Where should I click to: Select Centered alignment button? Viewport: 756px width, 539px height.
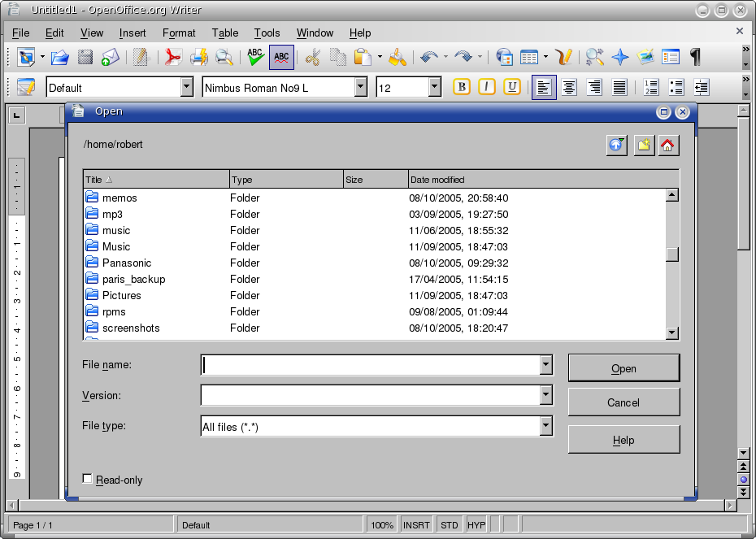(x=569, y=87)
